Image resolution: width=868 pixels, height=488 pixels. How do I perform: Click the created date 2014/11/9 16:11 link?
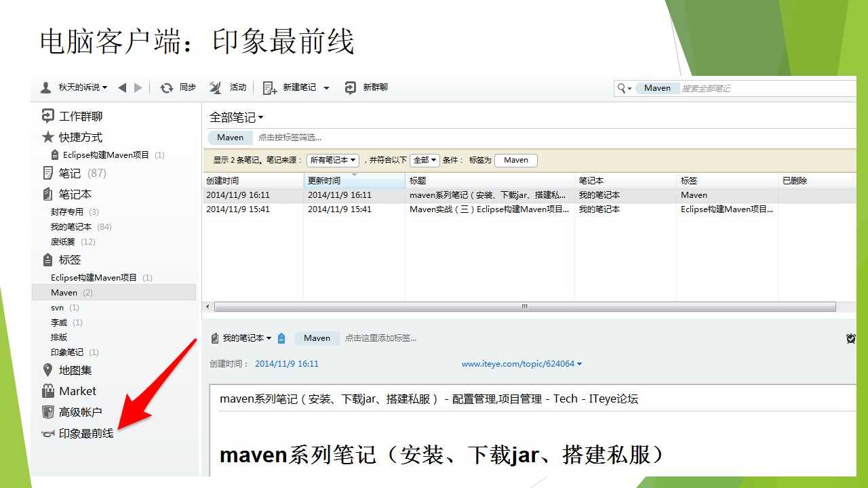287,364
